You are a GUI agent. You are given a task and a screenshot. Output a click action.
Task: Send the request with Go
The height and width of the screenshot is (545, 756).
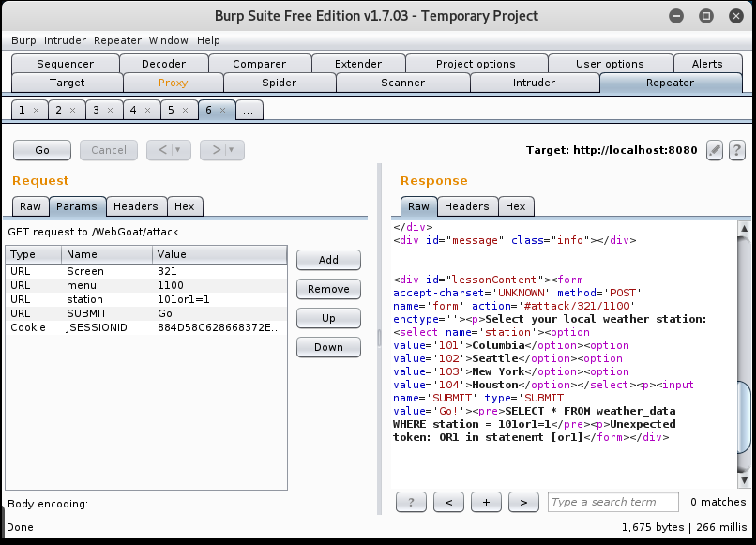42,150
